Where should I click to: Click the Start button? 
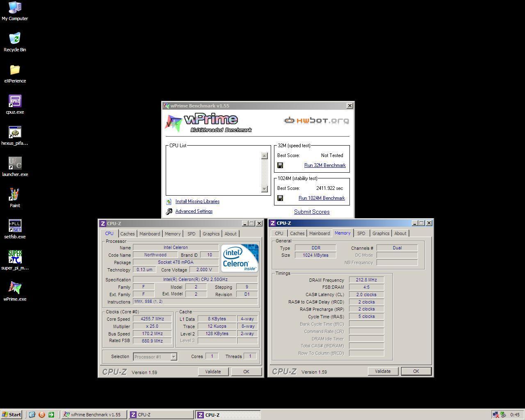tap(11, 415)
